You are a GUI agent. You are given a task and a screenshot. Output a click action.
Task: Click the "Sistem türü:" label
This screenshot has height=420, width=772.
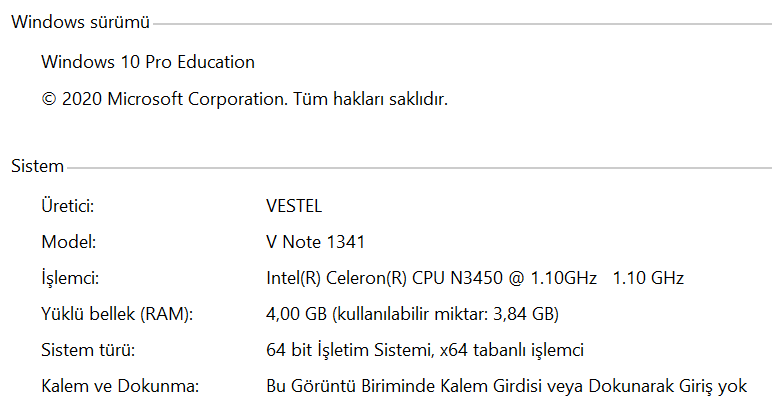coord(88,350)
